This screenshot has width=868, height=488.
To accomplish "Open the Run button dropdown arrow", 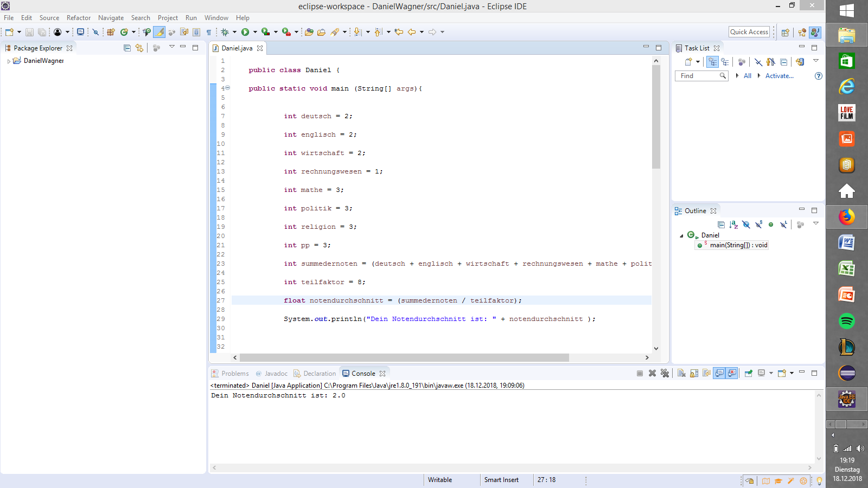I will click(x=256, y=32).
